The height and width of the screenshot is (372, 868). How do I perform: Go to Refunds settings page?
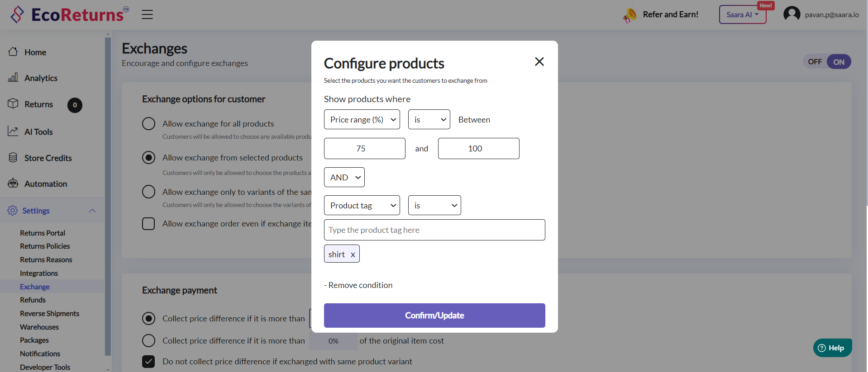point(33,300)
